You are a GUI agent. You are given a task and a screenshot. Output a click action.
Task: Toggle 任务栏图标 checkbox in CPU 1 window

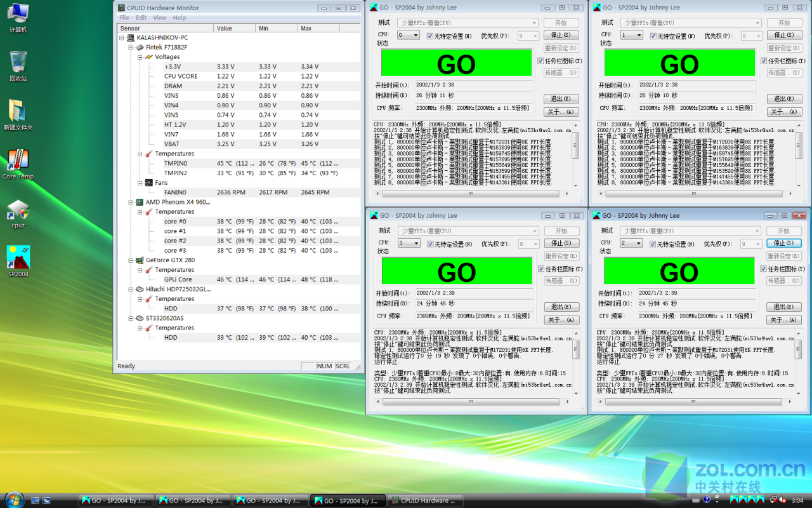click(764, 61)
